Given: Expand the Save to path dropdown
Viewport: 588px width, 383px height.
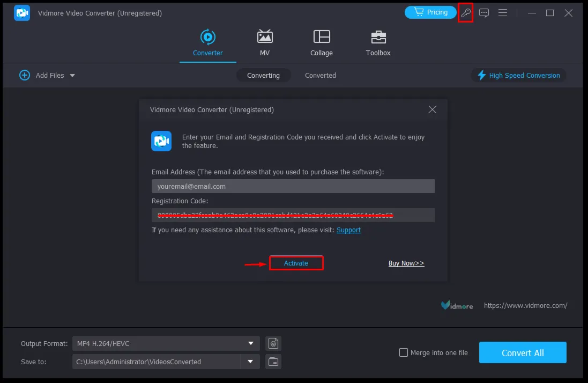Looking at the screenshot, I should click(x=250, y=362).
